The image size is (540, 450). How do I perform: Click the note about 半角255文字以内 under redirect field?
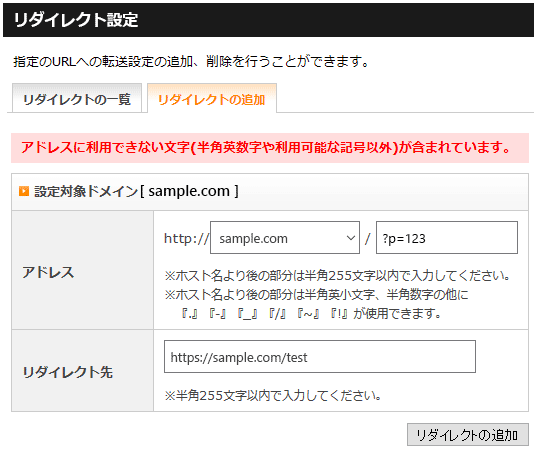pos(273,396)
